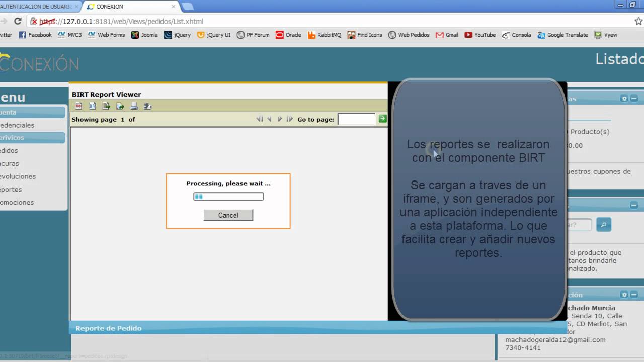Open Google Translate bookmark
The height and width of the screenshot is (362, 644).
tap(562, 35)
